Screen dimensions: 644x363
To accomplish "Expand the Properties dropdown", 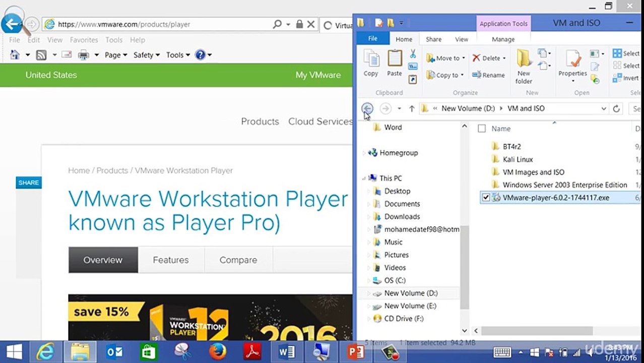I will tap(572, 81).
